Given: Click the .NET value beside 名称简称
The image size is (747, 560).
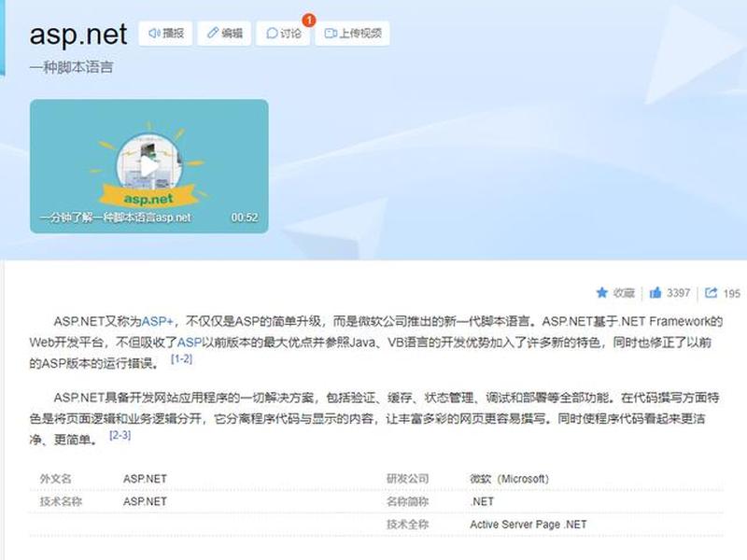Looking at the screenshot, I should point(482,501).
